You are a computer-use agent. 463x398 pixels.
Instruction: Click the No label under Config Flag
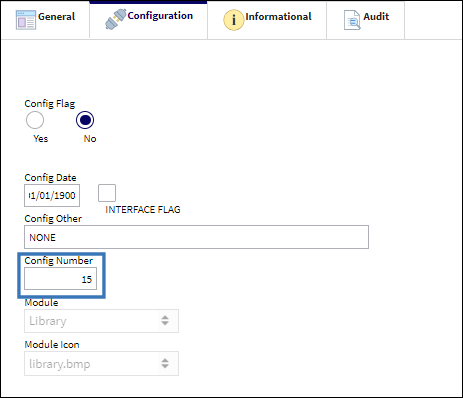pyautogui.click(x=90, y=139)
